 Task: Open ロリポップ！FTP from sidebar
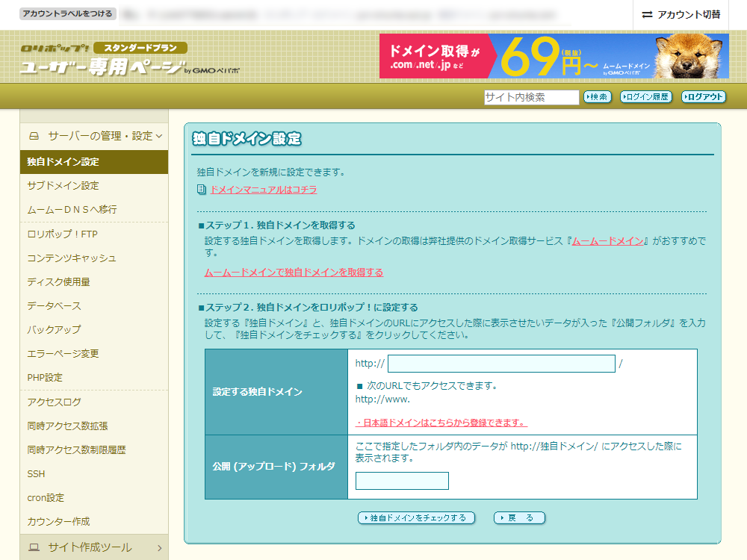tap(62, 234)
